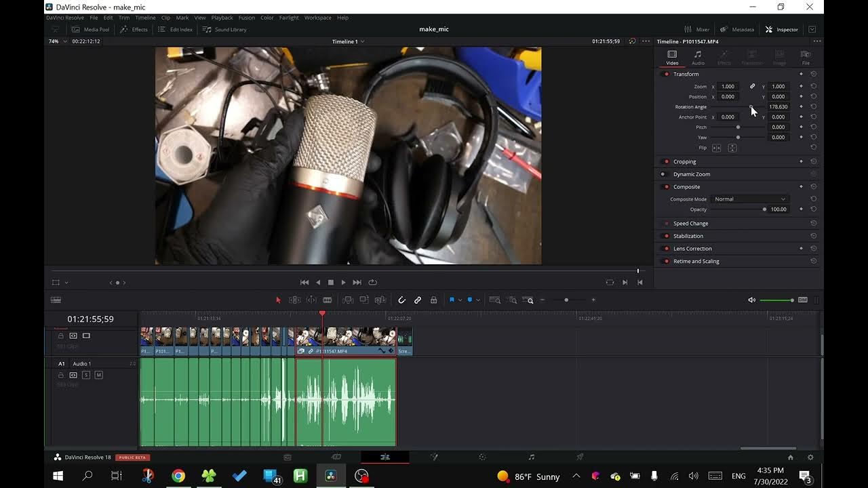Image resolution: width=868 pixels, height=488 pixels.
Task: Click the Full Extent Zoom icon
Action: click(x=495, y=300)
